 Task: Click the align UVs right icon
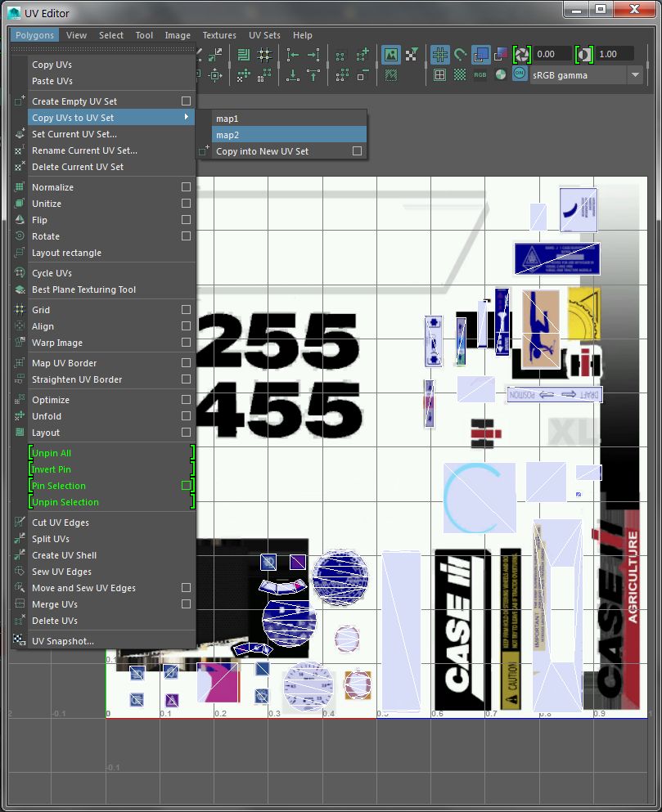click(313, 54)
